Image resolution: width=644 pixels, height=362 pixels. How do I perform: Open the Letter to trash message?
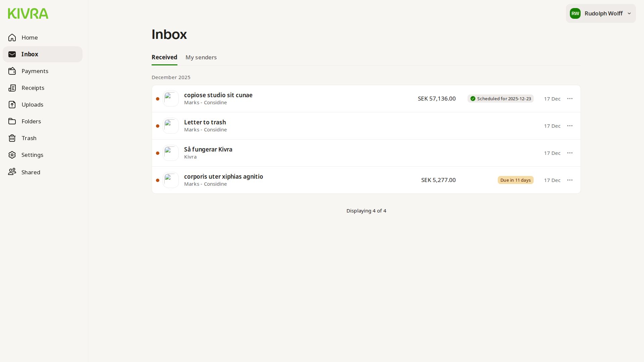click(205, 122)
